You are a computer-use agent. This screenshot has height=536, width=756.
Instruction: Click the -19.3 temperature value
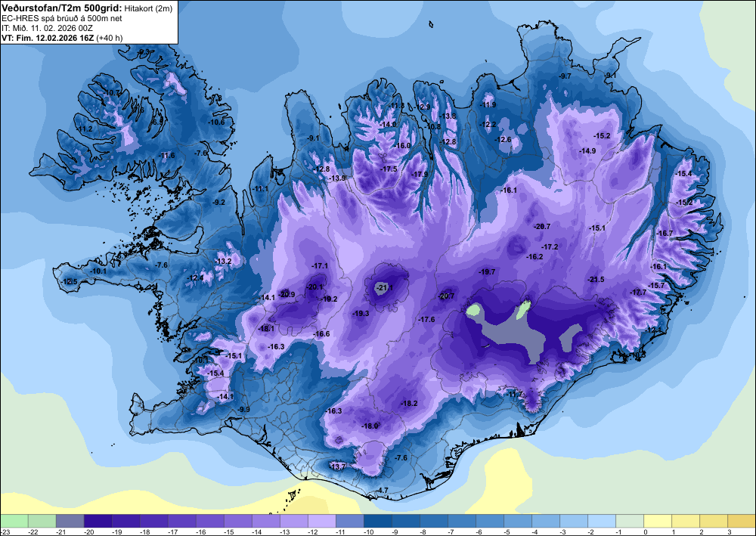coord(361,313)
